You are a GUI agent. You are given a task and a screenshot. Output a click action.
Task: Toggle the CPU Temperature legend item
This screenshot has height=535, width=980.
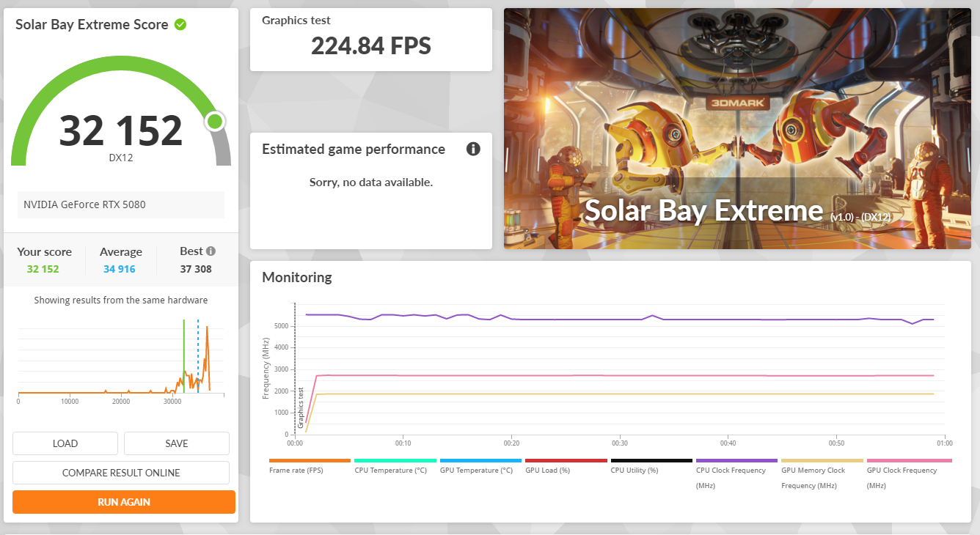[390, 470]
